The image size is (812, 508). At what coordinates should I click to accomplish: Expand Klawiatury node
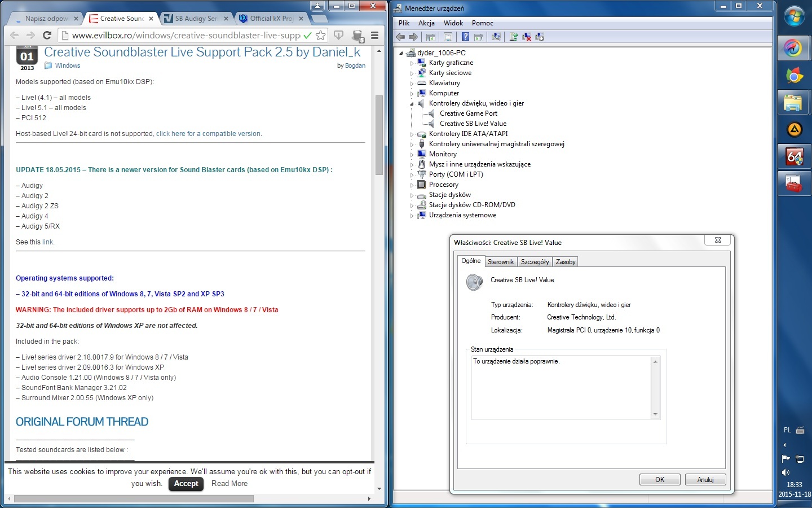point(412,84)
